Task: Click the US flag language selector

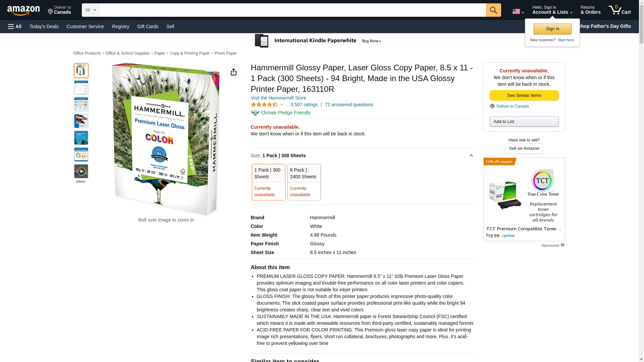Action: pos(518,11)
